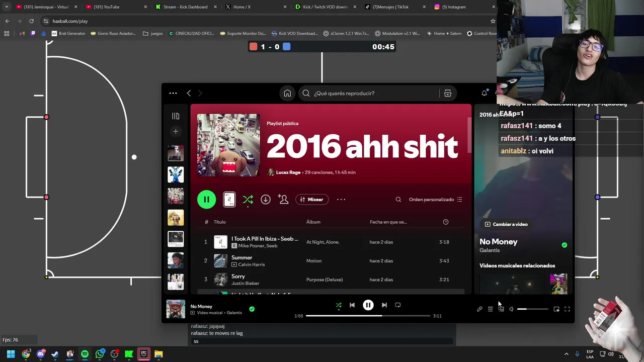644x362 pixels.
Task: Seek on the song progress bar
Action: pos(368,316)
